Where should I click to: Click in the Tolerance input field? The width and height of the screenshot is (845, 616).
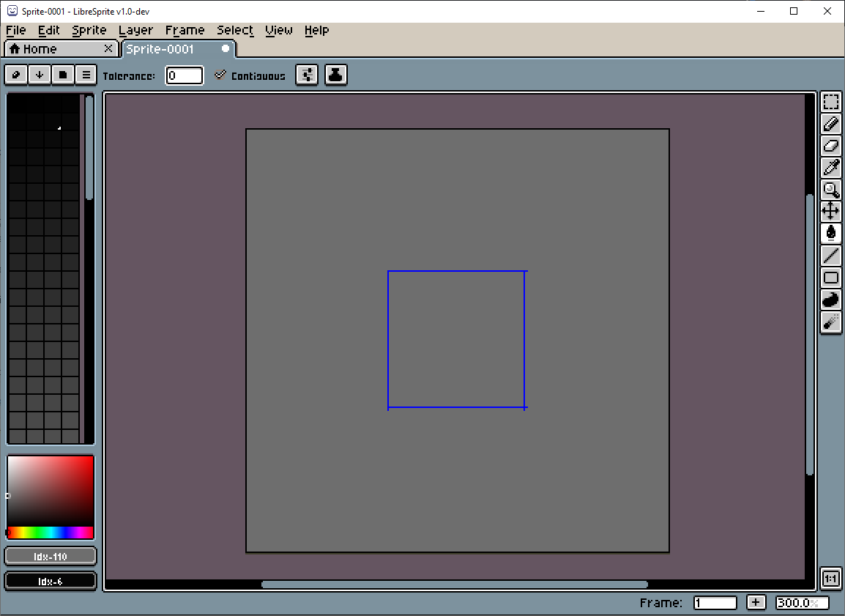pyautogui.click(x=185, y=75)
